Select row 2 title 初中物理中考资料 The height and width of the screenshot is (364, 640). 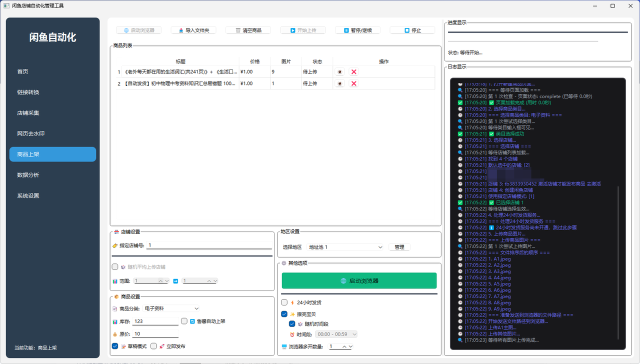[180, 83]
